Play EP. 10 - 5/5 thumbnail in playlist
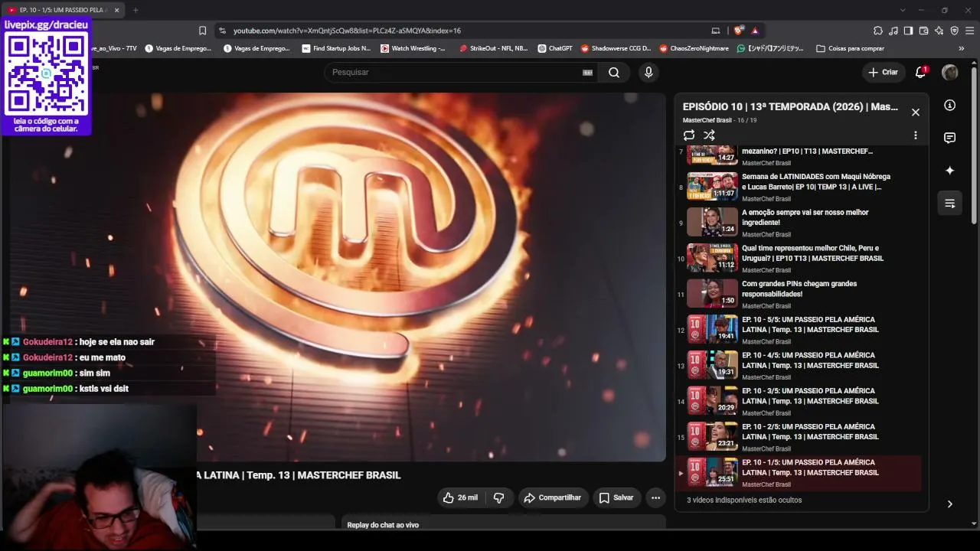The image size is (980, 551). (712, 328)
